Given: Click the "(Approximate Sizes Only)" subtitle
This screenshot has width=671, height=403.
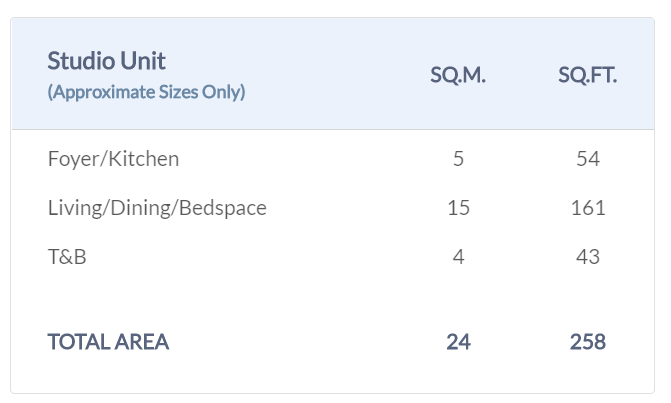Looking at the screenshot, I should point(146,92).
